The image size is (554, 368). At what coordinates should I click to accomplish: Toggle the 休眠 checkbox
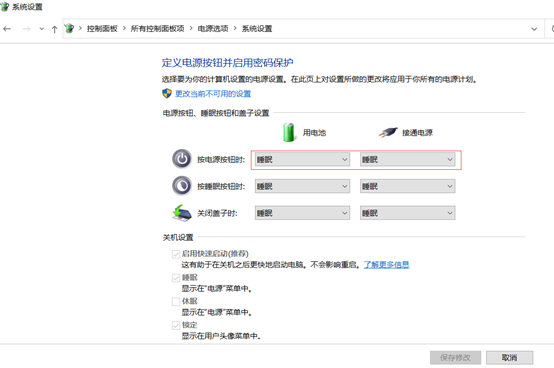(176, 302)
